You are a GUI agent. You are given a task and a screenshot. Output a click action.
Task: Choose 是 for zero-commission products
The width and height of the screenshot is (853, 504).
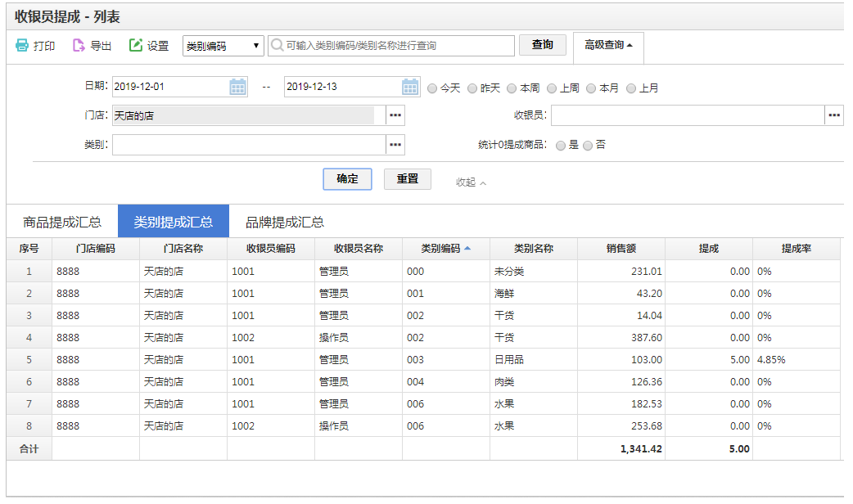tap(560, 146)
